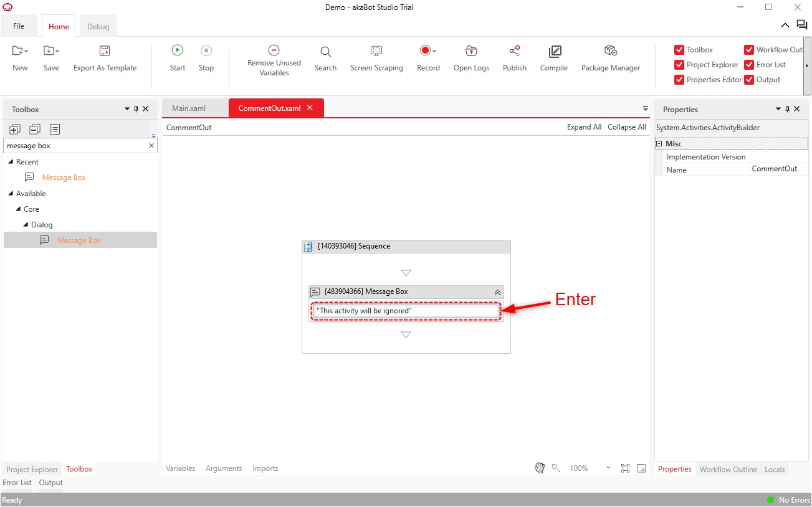Pin the Toolbox panel
Screen dimensions: 812x507
136,109
